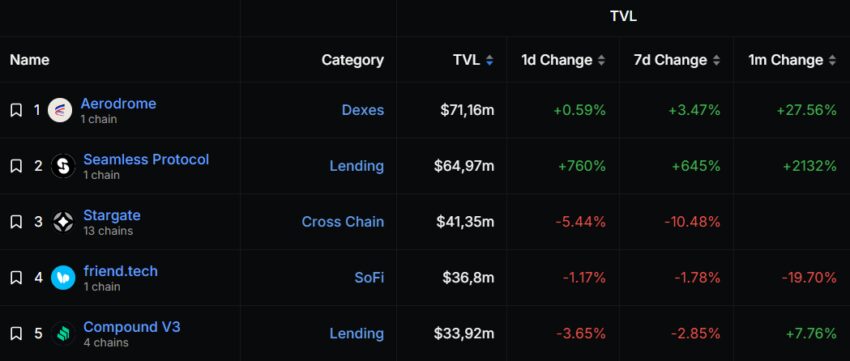Click the Seamless Protocol logo icon
This screenshot has width=850, height=361.
[63, 166]
